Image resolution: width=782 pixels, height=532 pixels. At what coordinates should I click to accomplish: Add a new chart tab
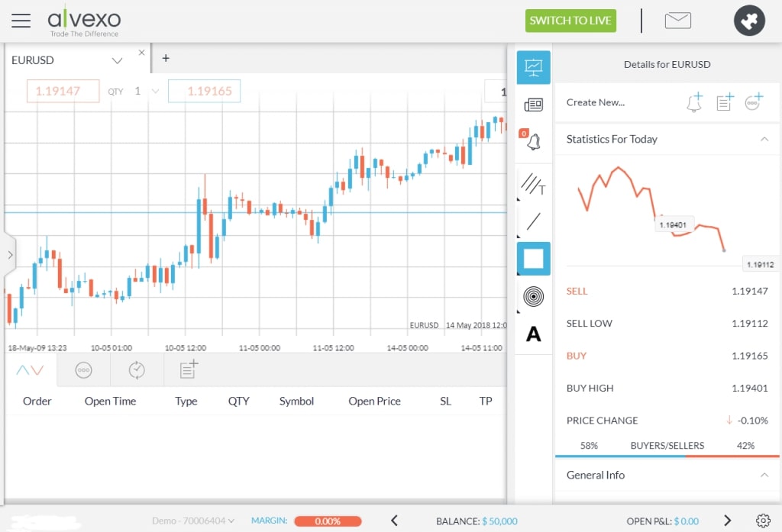[166, 58]
